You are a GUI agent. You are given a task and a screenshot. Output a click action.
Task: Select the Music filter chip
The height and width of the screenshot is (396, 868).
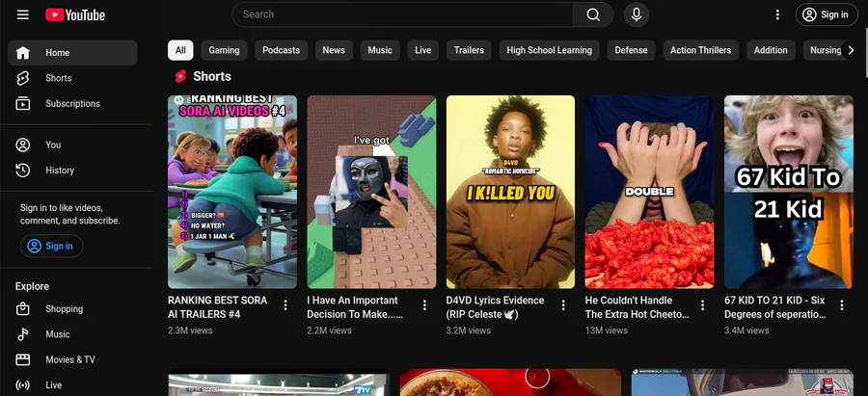click(380, 50)
